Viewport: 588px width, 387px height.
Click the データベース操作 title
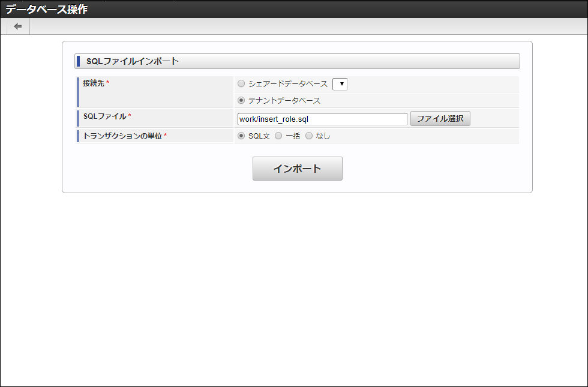point(47,9)
